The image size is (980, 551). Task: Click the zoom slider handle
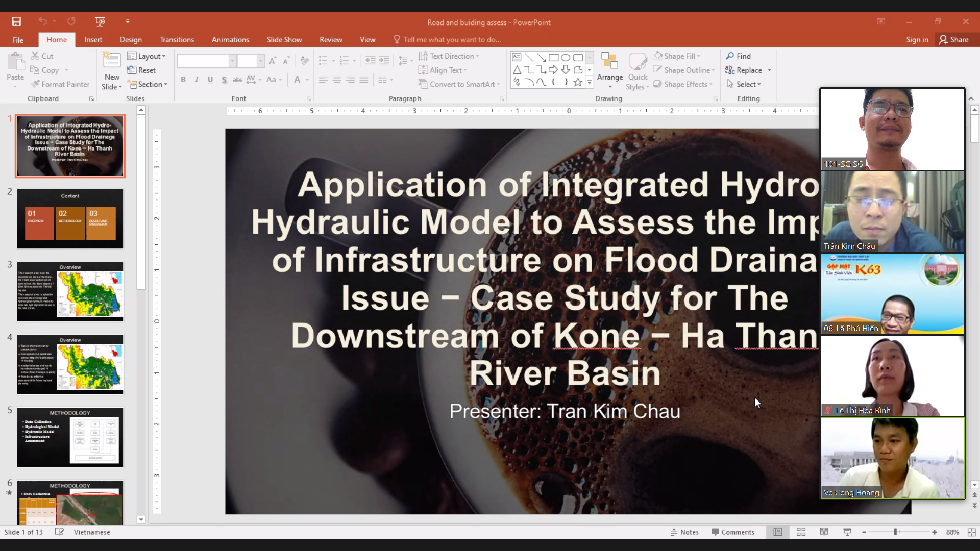click(x=895, y=532)
